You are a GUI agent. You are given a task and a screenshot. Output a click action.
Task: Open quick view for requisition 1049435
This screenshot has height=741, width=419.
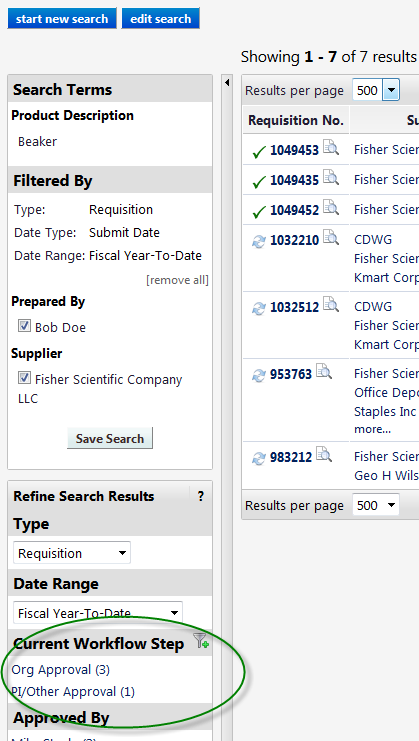331,178
